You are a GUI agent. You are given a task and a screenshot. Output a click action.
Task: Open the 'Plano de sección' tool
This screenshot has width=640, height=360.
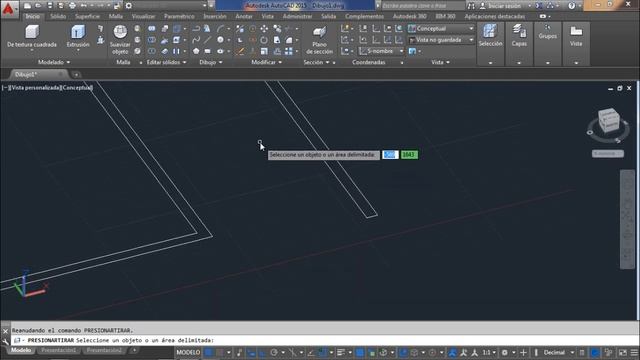319,40
